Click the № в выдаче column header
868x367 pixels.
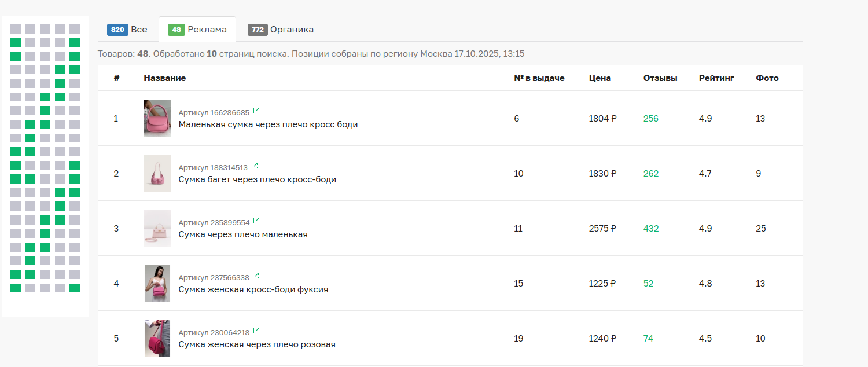pos(539,78)
